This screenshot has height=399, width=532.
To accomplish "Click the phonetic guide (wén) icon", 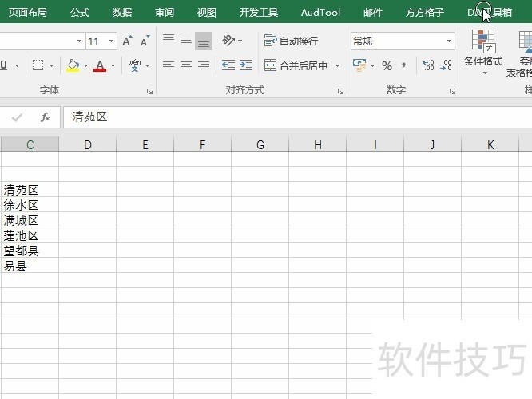I will click(134, 65).
